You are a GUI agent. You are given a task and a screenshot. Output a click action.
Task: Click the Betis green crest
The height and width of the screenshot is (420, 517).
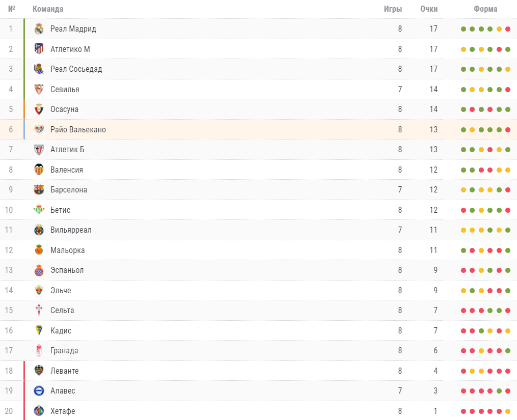39,210
